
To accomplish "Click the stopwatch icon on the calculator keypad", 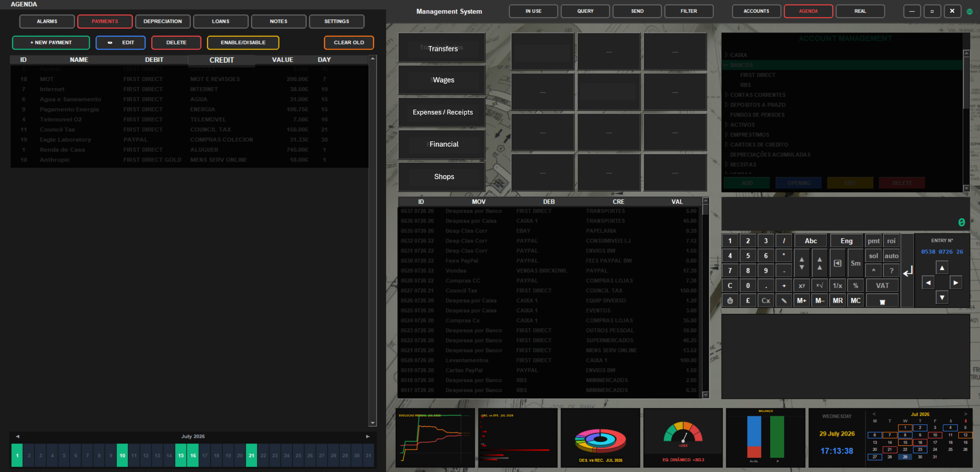I will (x=730, y=300).
